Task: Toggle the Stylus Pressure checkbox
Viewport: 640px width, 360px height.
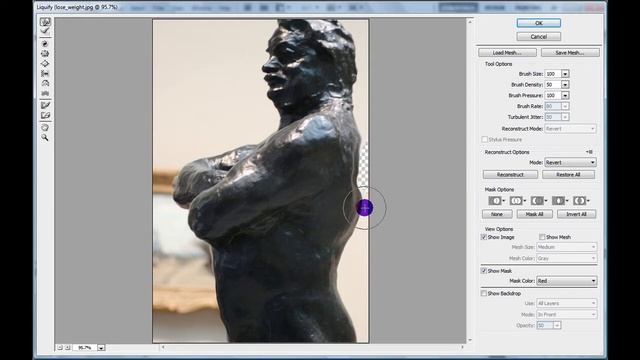Action: coord(484,140)
